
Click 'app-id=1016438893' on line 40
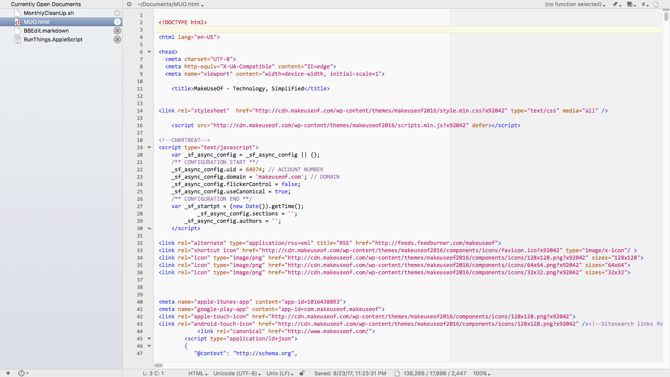pyautogui.click(x=312, y=302)
